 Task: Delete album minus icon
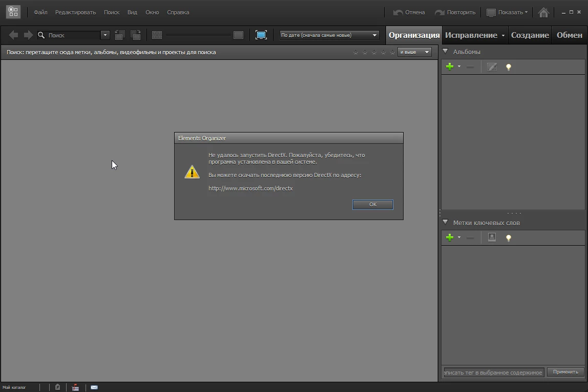470,67
